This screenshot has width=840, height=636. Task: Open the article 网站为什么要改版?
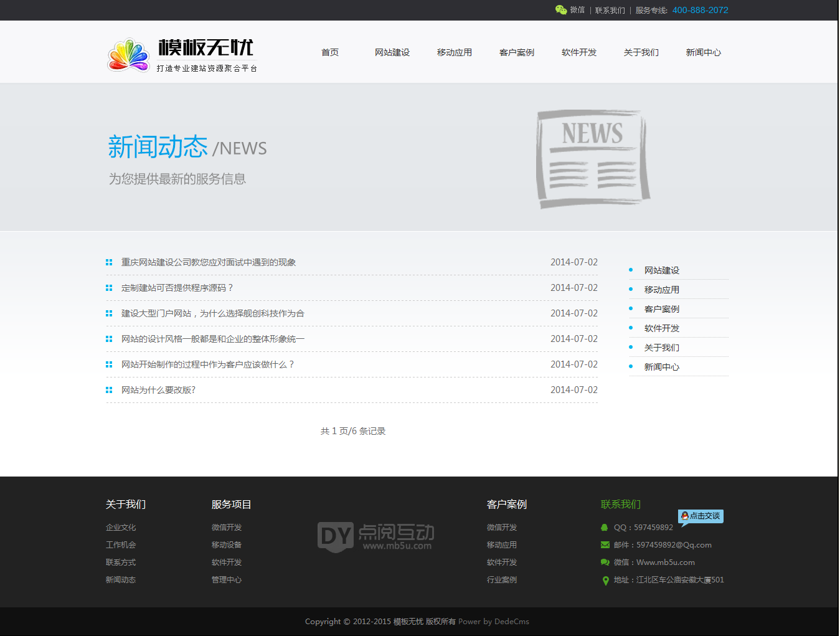point(159,390)
